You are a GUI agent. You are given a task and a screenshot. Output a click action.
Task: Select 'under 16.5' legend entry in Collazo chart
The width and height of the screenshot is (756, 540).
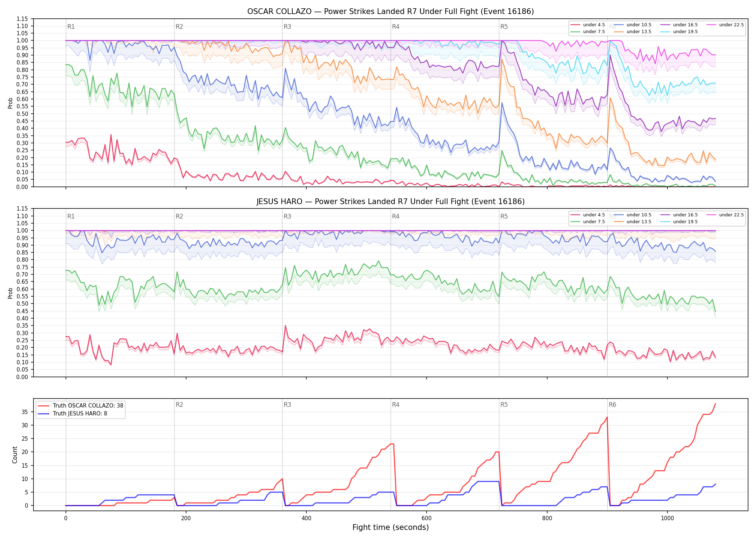679,25
